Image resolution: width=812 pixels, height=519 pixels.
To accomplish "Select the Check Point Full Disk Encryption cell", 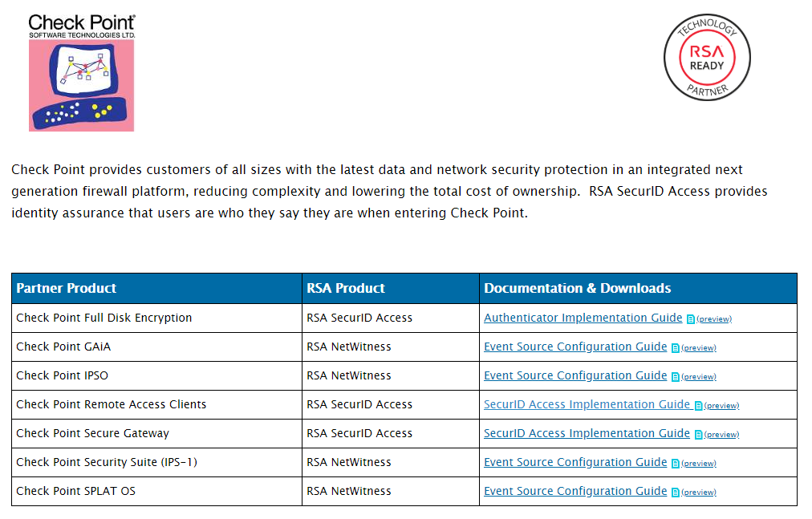I will point(157,318).
